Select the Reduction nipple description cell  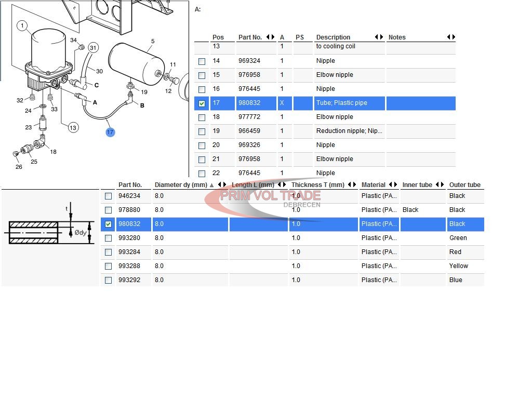tap(350, 131)
